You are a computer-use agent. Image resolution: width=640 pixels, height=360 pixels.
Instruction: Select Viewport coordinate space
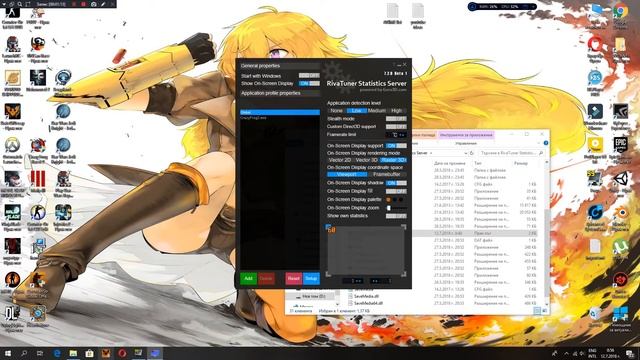347,174
